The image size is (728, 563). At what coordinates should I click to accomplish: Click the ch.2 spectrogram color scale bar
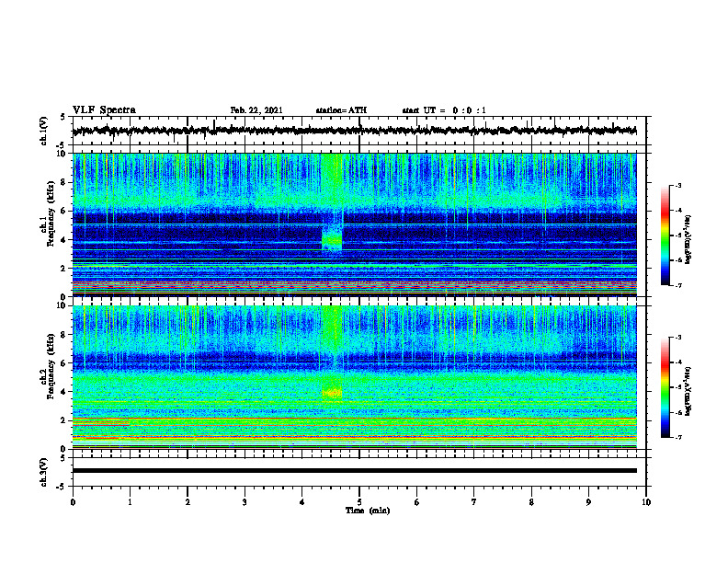(665, 387)
